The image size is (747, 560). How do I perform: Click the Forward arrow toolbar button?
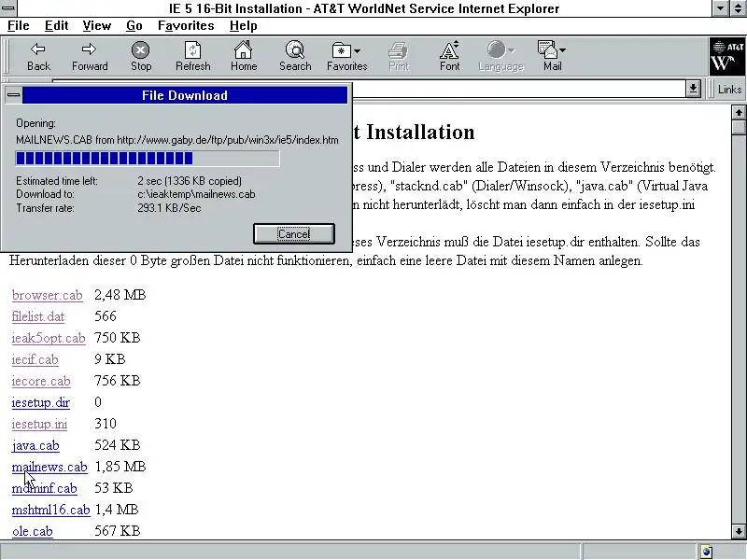pyautogui.click(x=90, y=56)
